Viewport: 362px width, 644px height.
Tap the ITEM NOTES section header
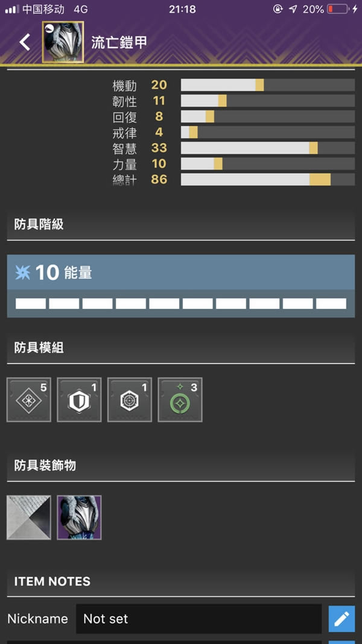(52, 581)
